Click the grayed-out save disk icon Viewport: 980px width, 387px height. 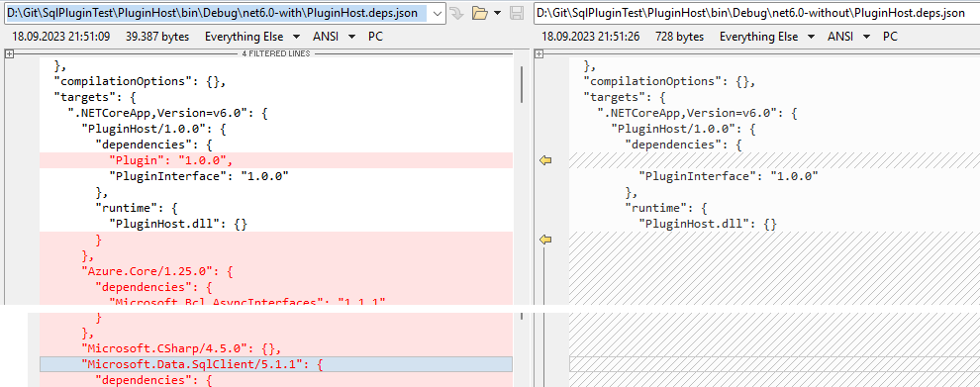[517, 13]
